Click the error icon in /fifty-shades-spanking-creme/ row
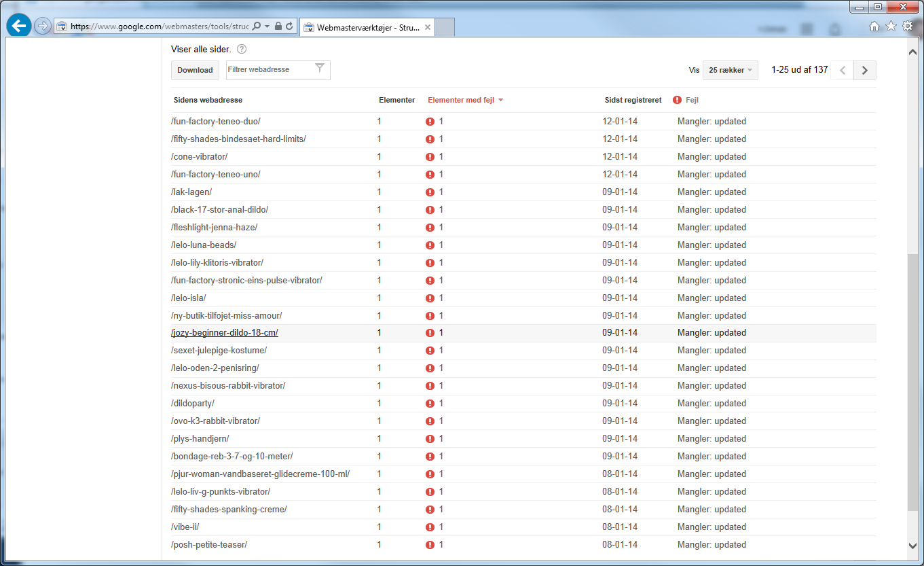 click(430, 510)
